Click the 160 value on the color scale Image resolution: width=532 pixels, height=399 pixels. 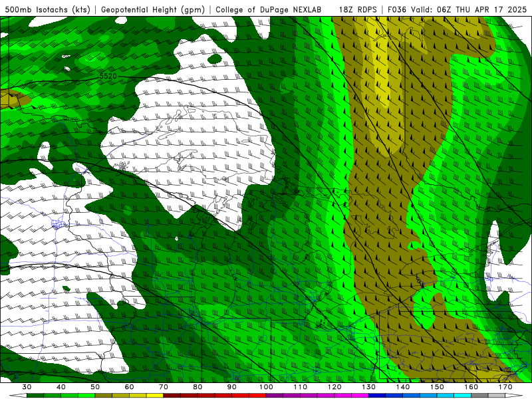point(471,387)
